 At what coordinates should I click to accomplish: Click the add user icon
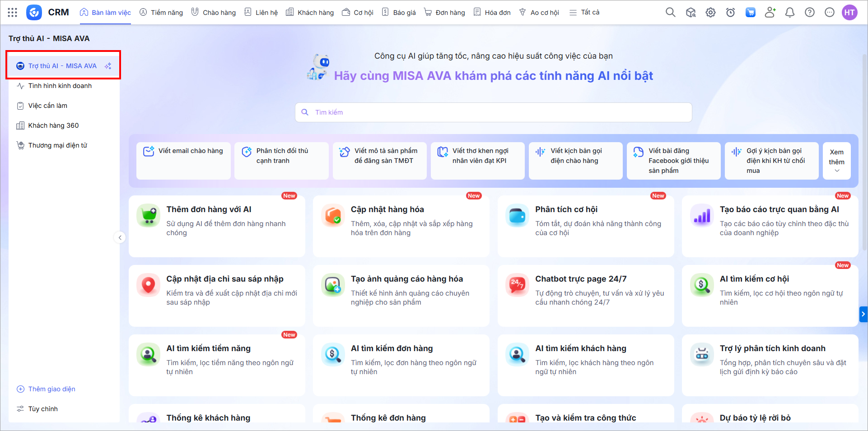770,13
